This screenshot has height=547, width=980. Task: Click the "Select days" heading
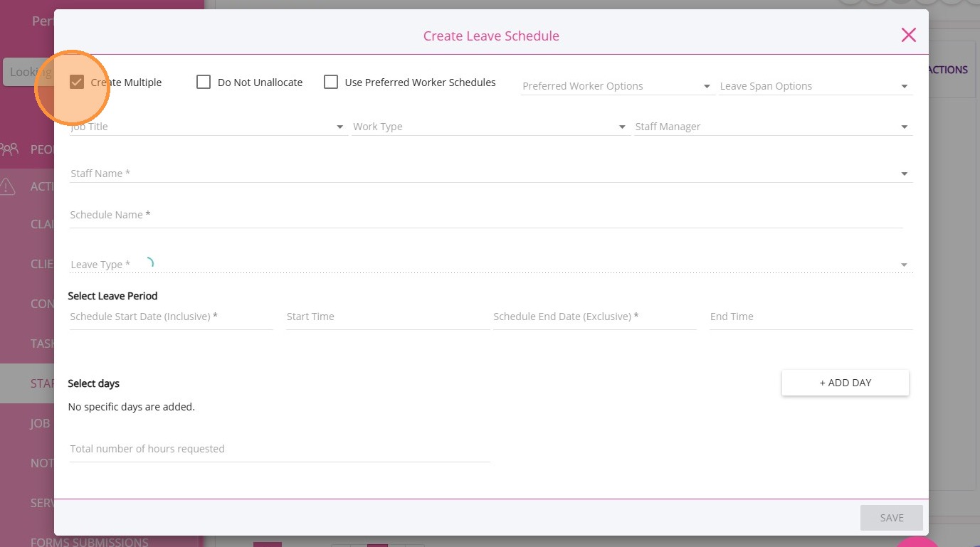[93, 383]
